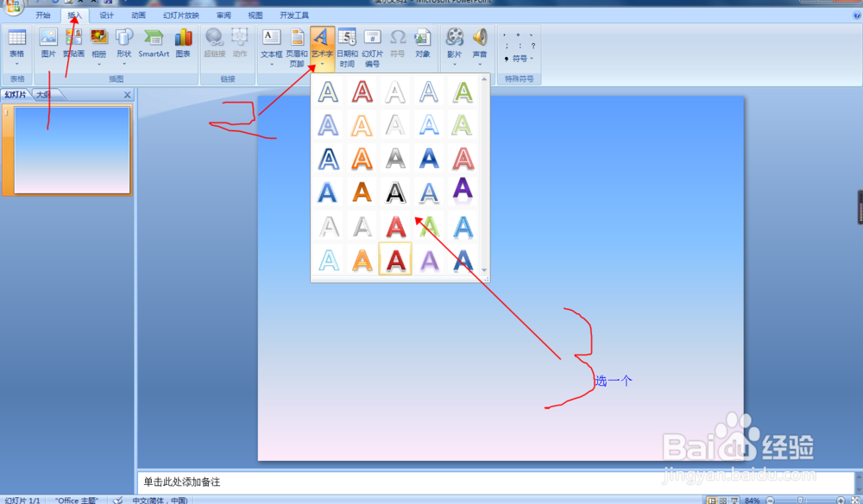
Task: Click the zoom slider handle
Action: pos(801,501)
